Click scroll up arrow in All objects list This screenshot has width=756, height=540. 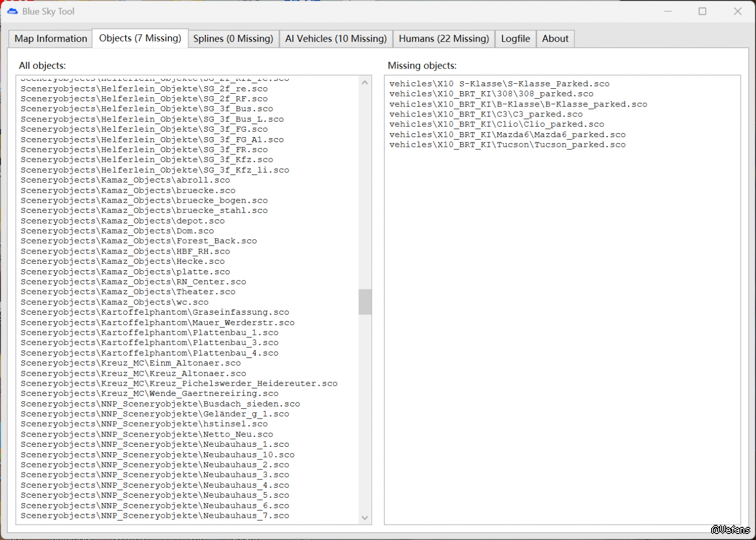click(x=365, y=83)
